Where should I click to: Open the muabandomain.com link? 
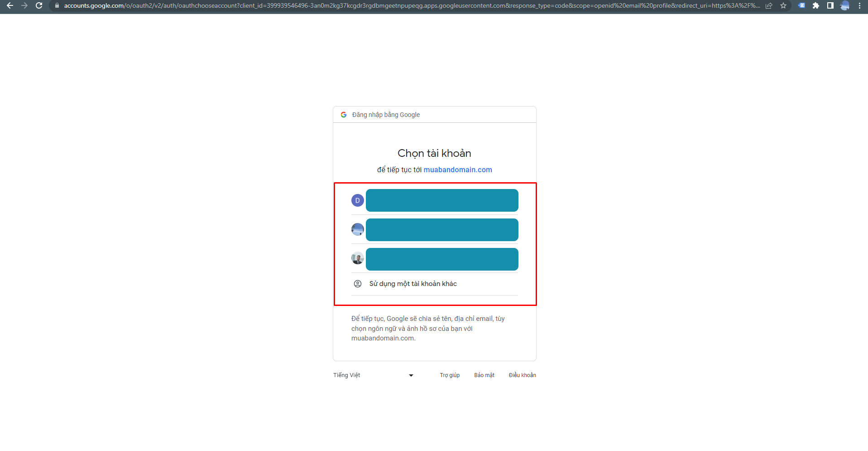[457, 170]
